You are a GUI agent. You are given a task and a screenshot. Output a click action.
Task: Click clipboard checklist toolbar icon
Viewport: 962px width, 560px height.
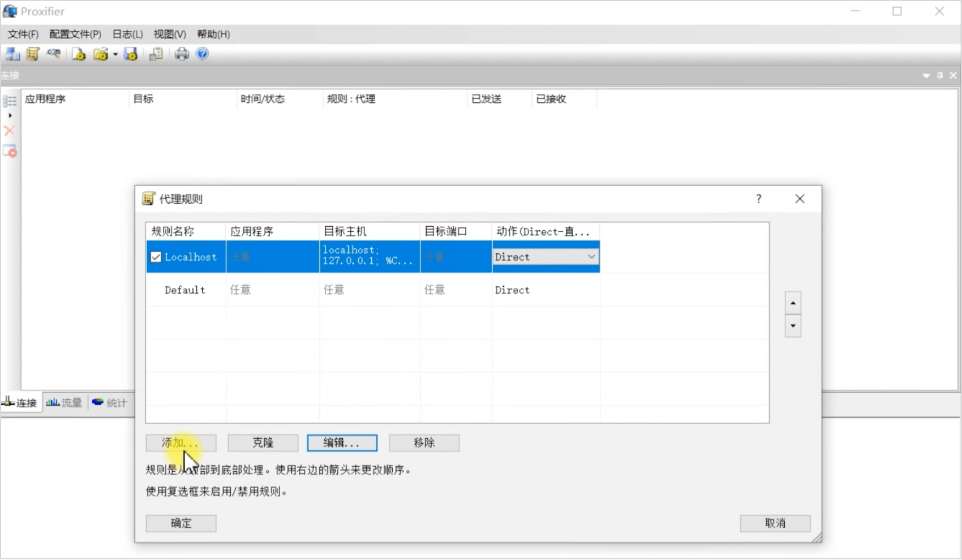(x=156, y=54)
